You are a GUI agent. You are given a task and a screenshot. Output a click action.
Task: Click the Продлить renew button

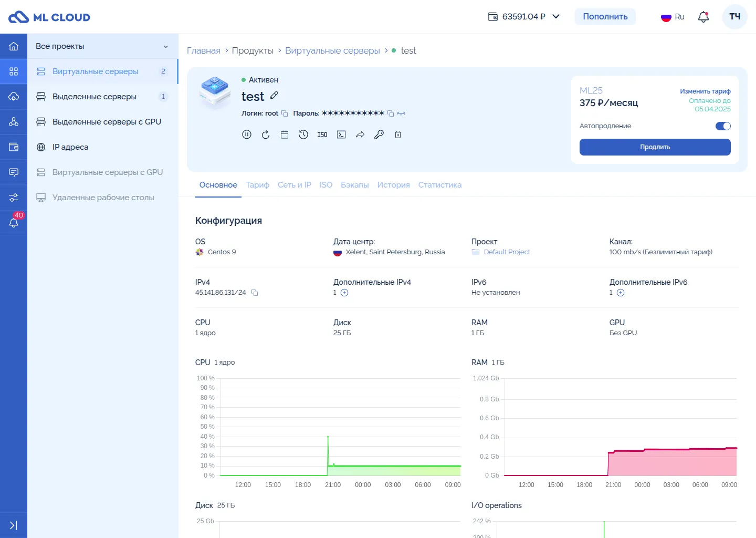(655, 147)
